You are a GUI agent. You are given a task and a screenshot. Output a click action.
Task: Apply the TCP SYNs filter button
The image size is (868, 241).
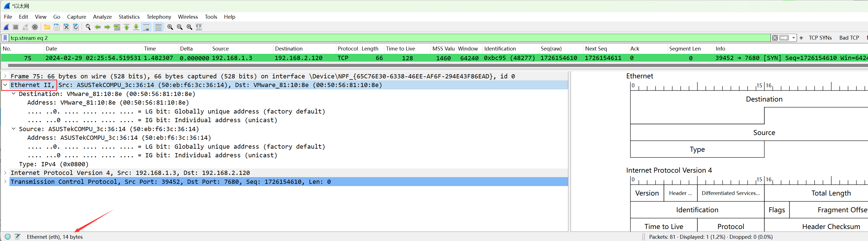pyautogui.click(x=820, y=38)
